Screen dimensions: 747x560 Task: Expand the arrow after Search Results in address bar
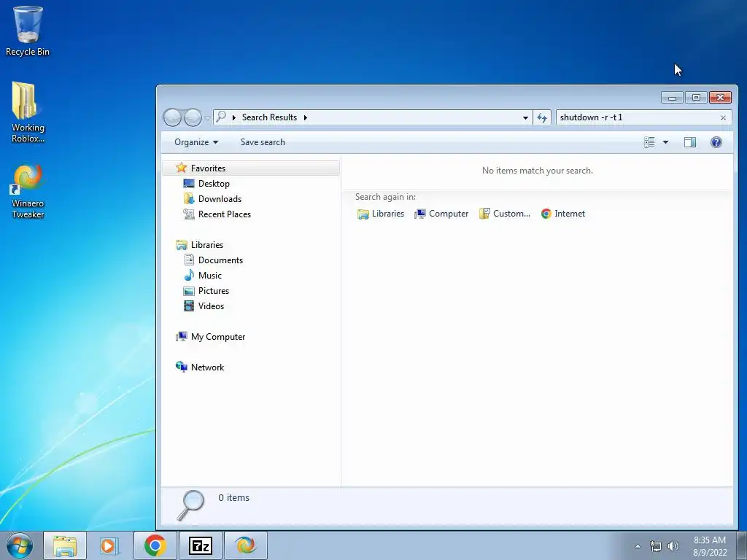[306, 117]
